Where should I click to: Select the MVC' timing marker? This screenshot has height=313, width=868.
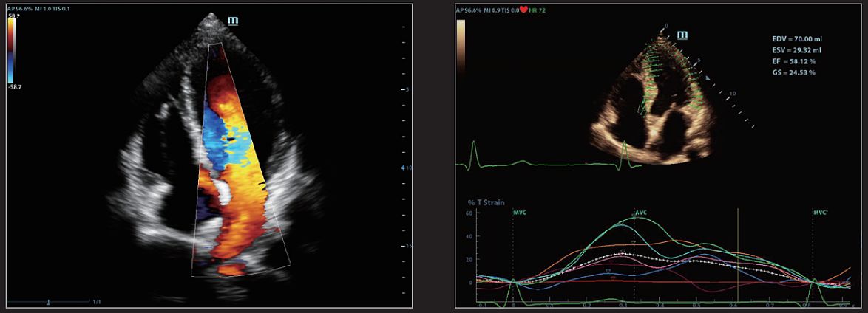[820, 212]
